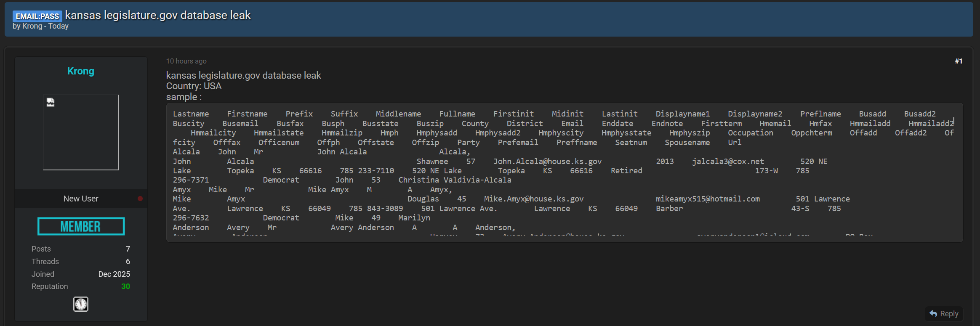The width and height of the screenshot is (980, 326).
Task: Click the Lastname column header in sample
Action: coord(191,114)
